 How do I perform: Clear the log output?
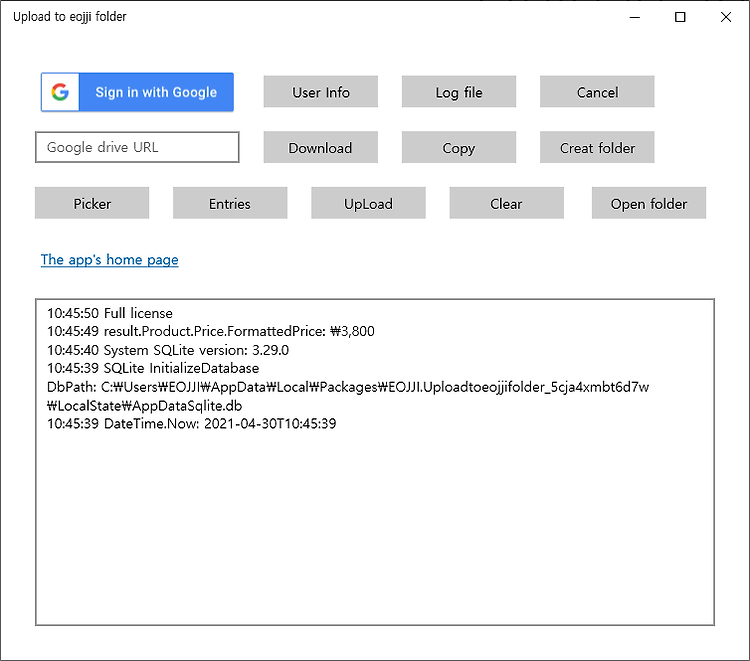(x=507, y=203)
